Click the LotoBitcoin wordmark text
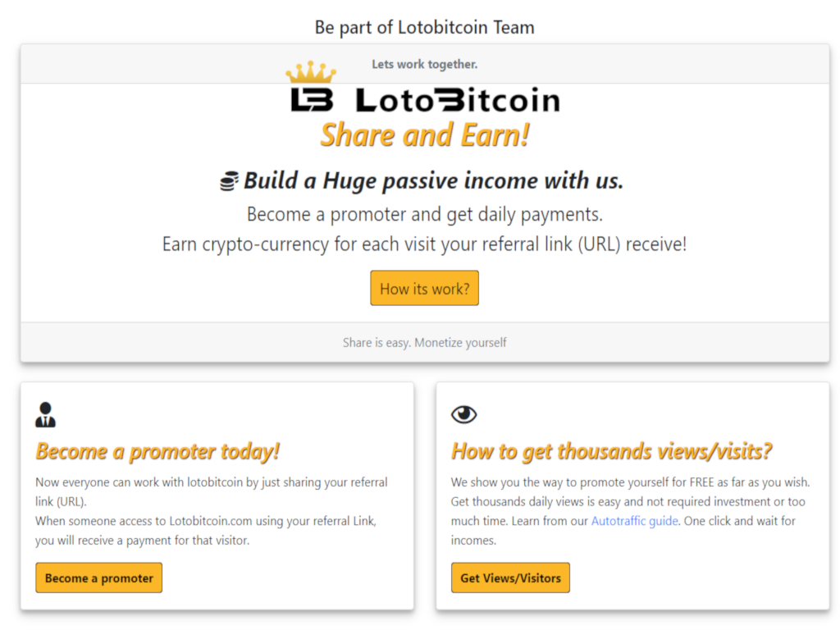Viewport: 840px width, 630px height. click(458, 100)
